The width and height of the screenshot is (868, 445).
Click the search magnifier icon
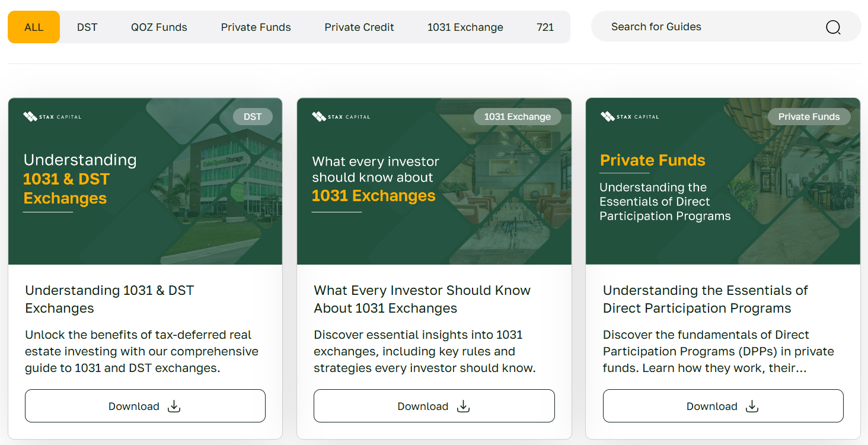pos(833,27)
